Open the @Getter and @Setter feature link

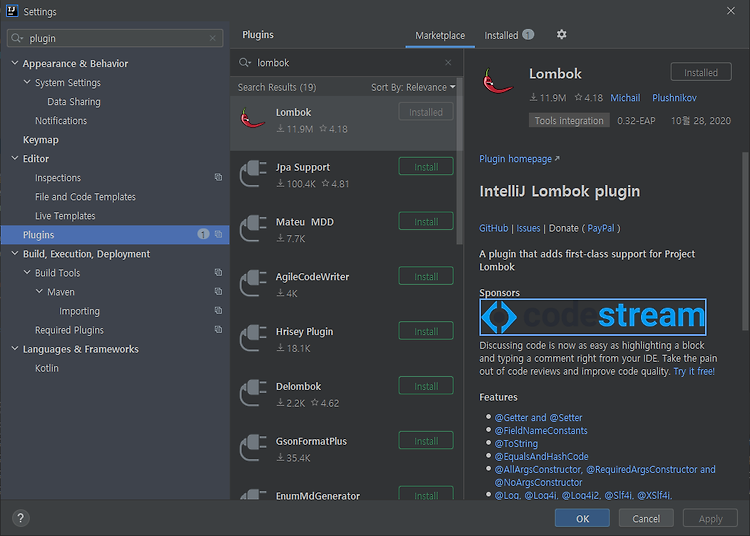539,417
